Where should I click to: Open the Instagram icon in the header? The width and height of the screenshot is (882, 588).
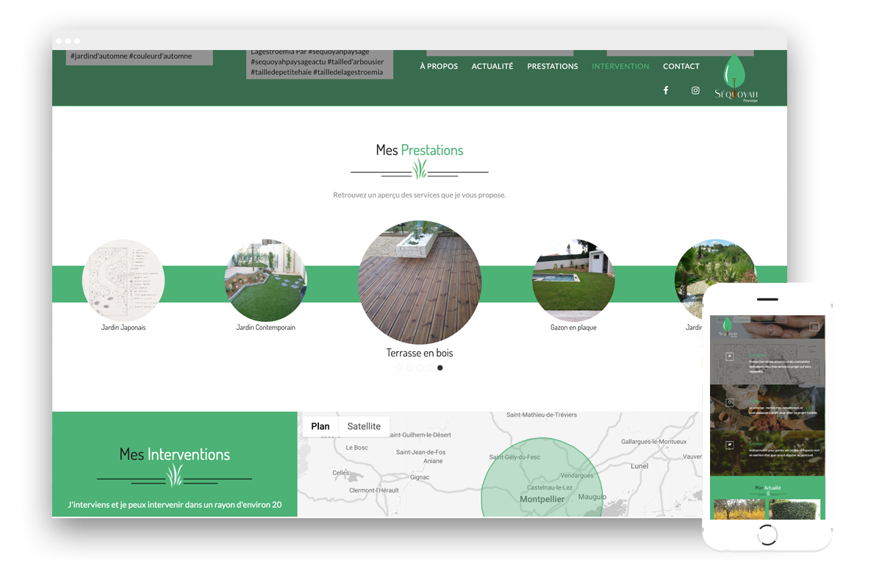pyautogui.click(x=695, y=90)
